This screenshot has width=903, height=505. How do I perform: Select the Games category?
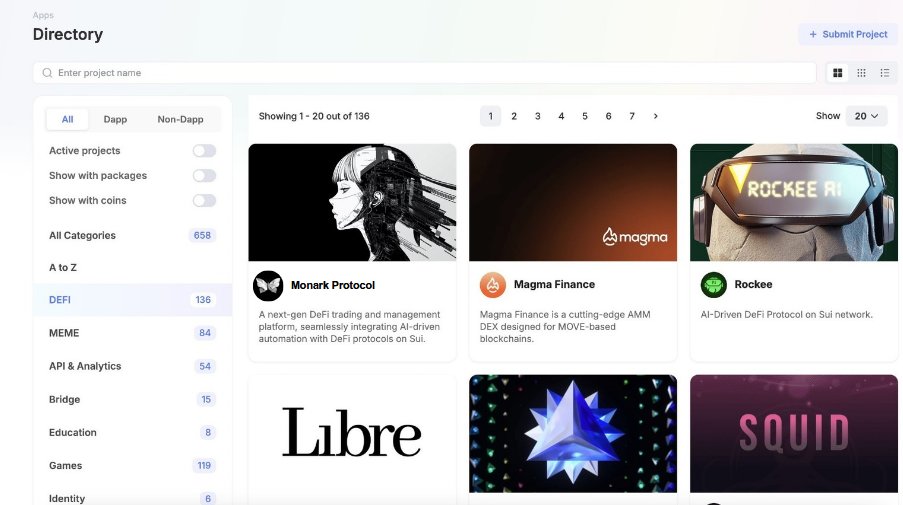(x=132, y=466)
